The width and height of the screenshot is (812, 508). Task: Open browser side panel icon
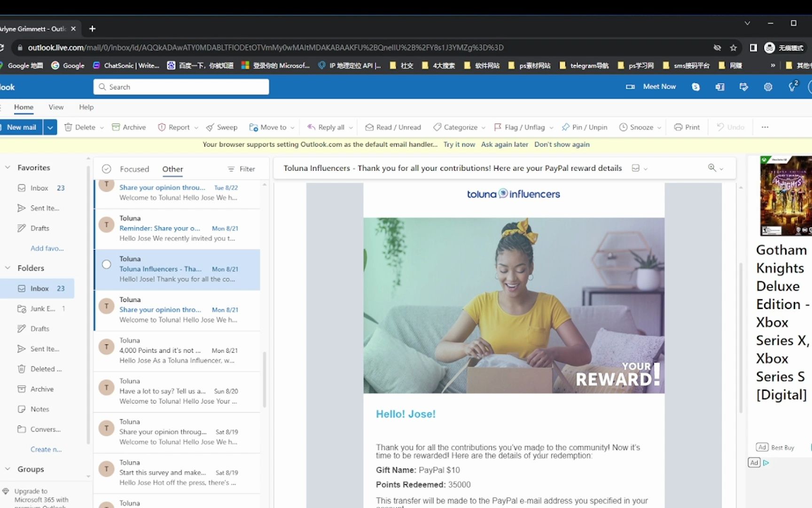coord(753,48)
